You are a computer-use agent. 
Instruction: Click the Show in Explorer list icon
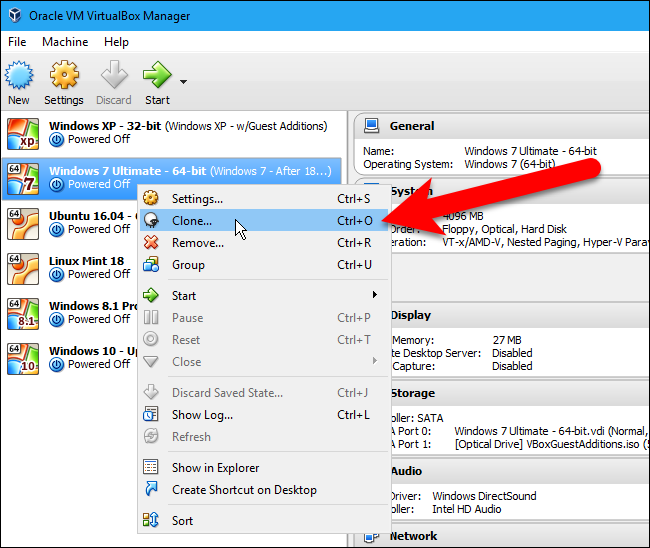(150, 467)
